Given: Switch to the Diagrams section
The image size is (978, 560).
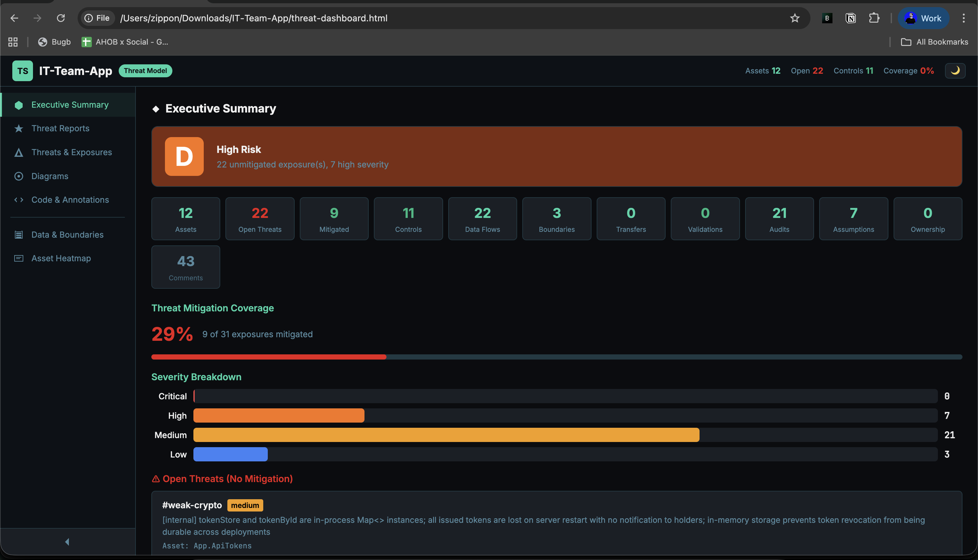Looking at the screenshot, I should [49, 176].
